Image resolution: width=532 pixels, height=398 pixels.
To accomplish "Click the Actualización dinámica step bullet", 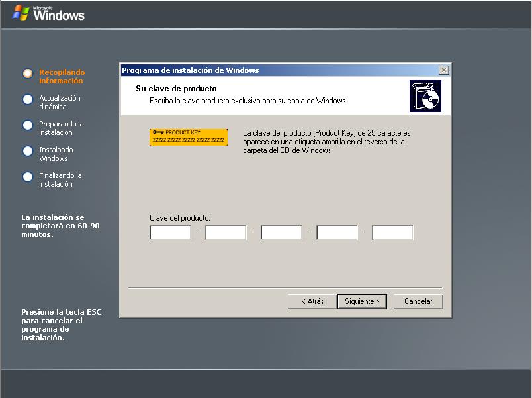I will pos(28,99).
